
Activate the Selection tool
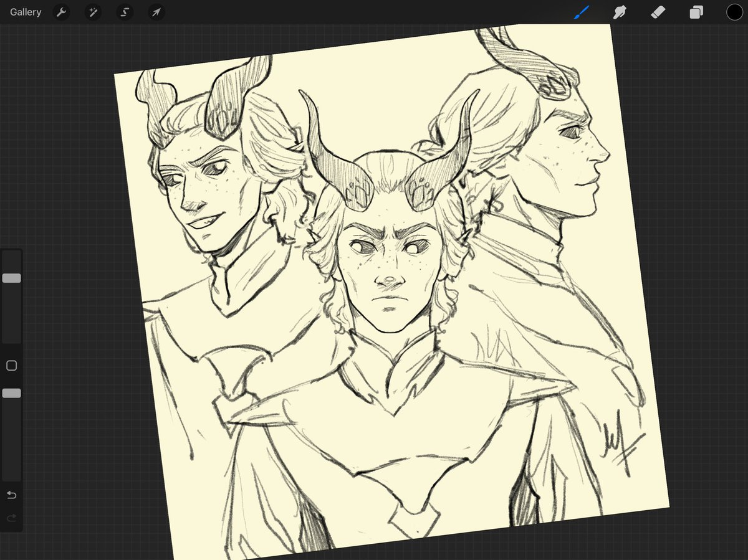(125, 12)
